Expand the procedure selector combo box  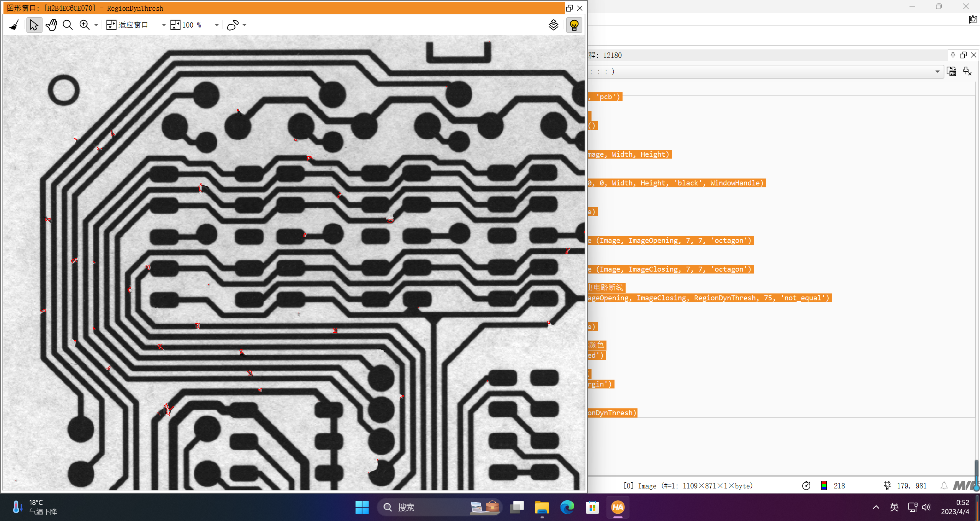coord(937,72)
